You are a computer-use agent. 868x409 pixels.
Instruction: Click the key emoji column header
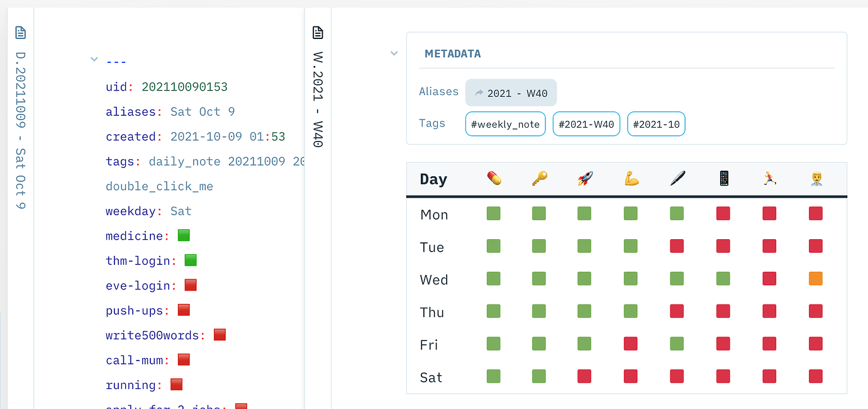pos(539,179)
